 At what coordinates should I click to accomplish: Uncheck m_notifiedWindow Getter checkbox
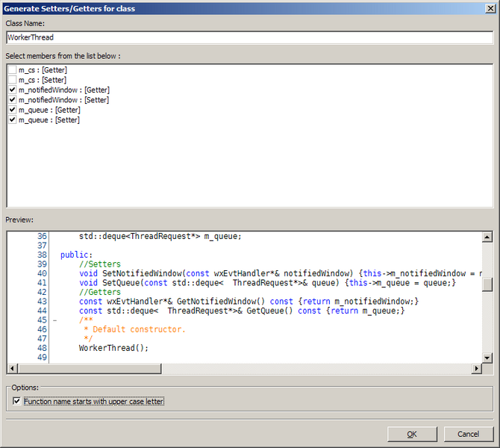12,90
